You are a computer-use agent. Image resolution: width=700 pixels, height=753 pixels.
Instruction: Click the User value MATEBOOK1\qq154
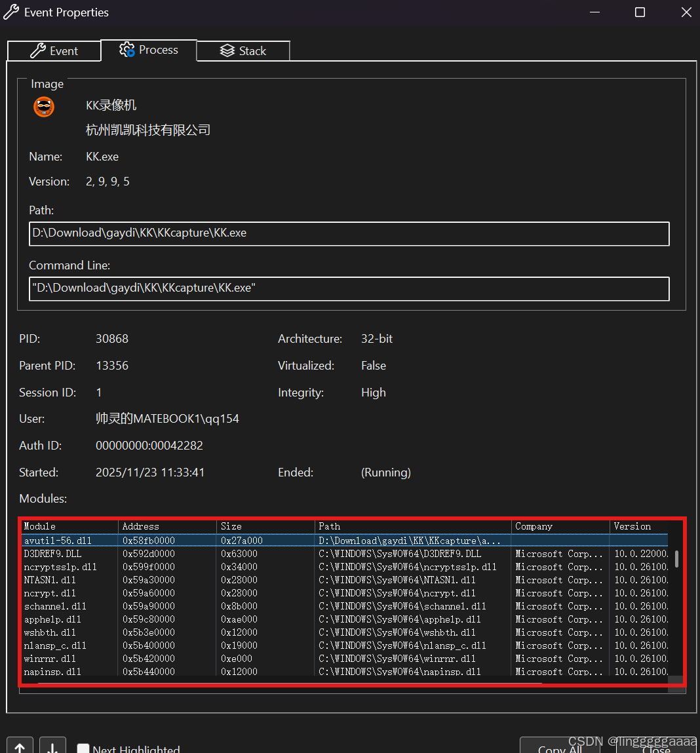tap(167, 418)
